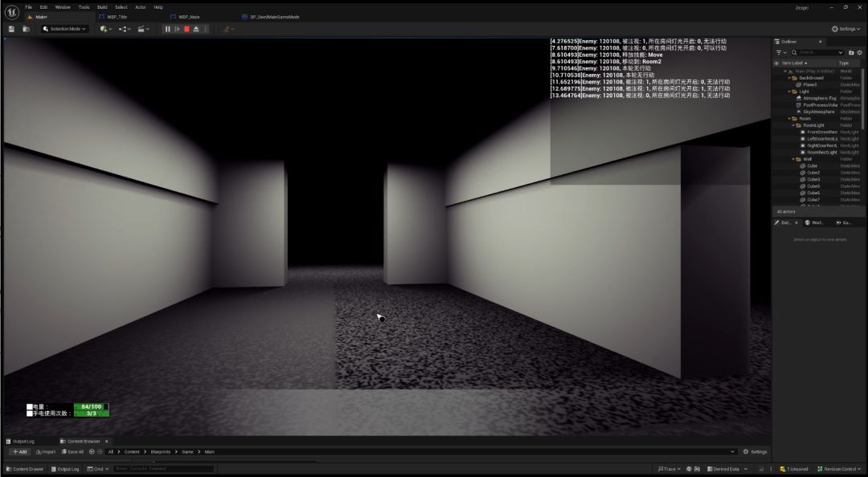
Task: Collapse the BackGround folder in Outliner
Action: tap(789, 78)
